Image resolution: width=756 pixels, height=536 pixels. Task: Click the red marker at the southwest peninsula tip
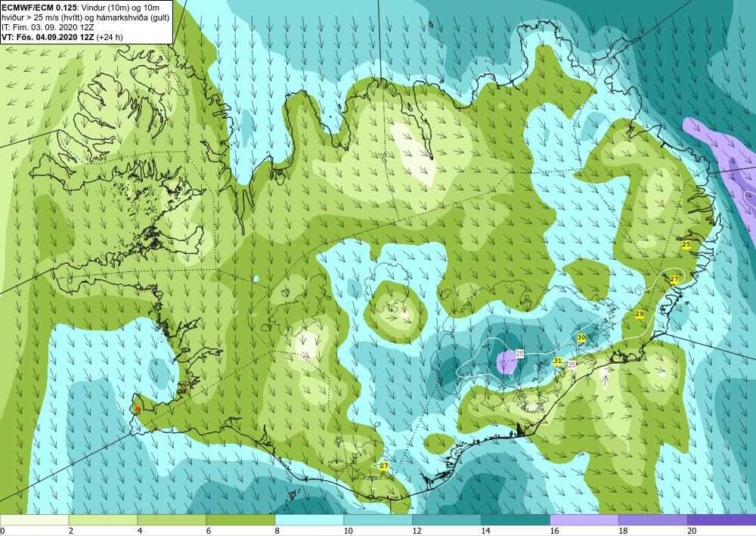[x=138, y=408]
